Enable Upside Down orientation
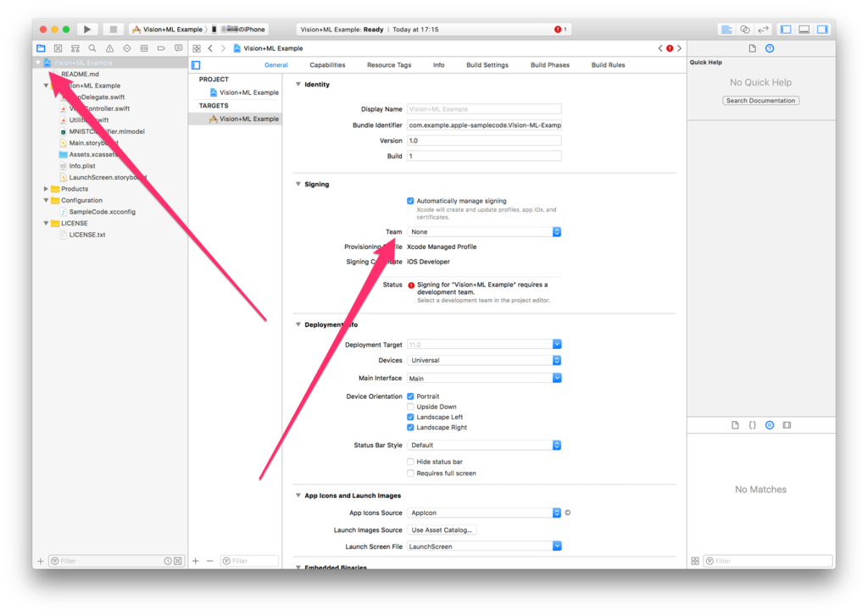868x615 pixels. (x=410, y=407)
